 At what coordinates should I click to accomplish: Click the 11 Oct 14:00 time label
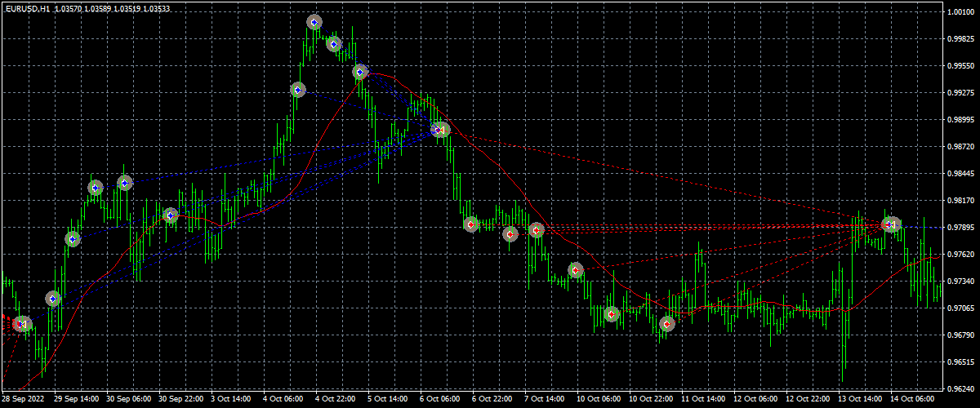(x=704, y=401)
